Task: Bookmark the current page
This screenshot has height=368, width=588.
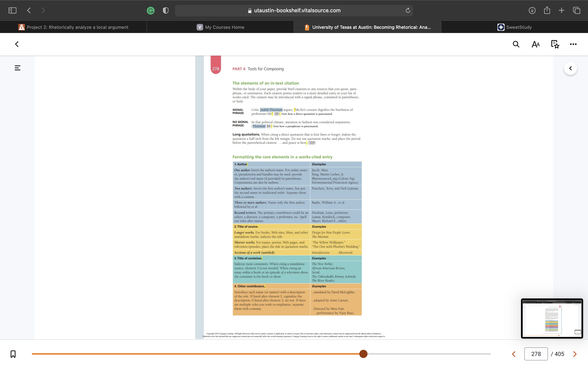Action: point(13,354)
